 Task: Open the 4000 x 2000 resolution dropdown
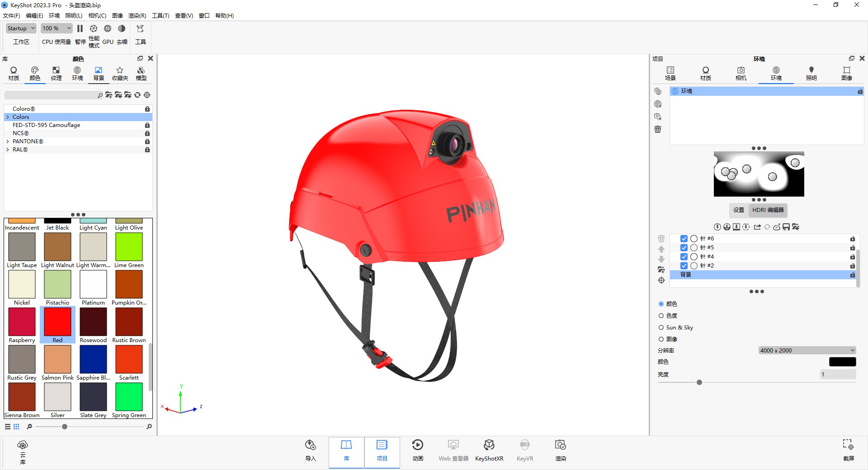[x=807, y=350]
